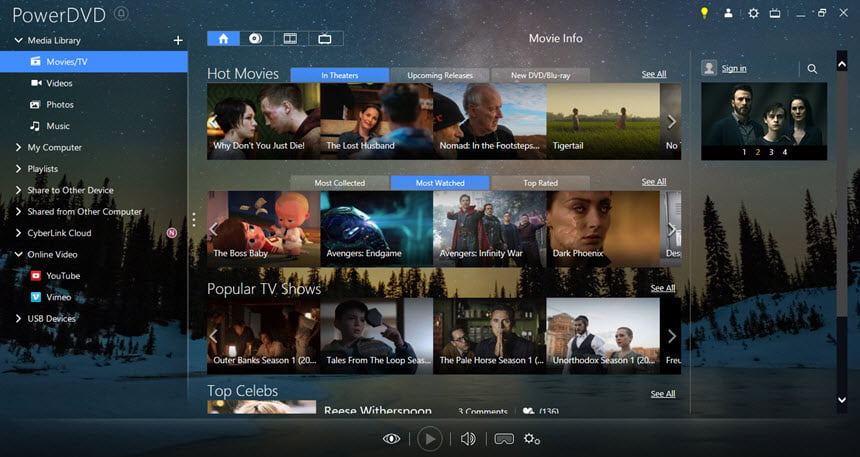Expand Shared from Other Computer

click(x=18, y=211)
